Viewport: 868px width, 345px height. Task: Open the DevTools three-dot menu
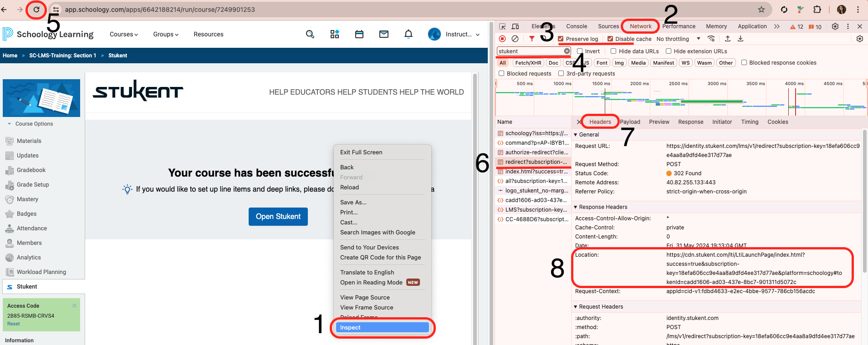tap(848, 26)
